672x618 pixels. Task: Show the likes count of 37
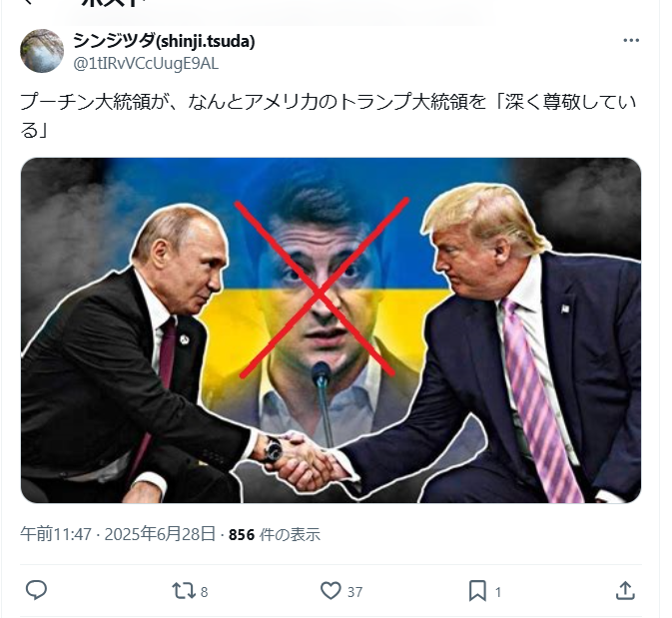[x=354, y=592]
